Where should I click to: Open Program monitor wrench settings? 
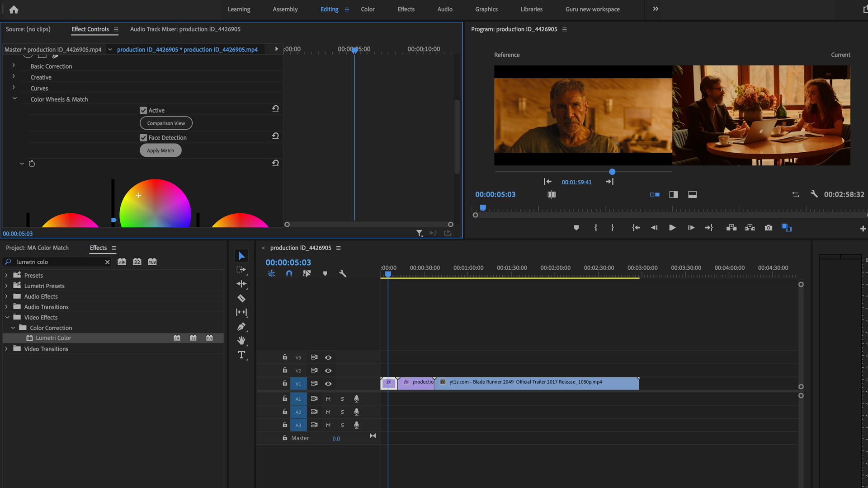click(x=814, y=194)
